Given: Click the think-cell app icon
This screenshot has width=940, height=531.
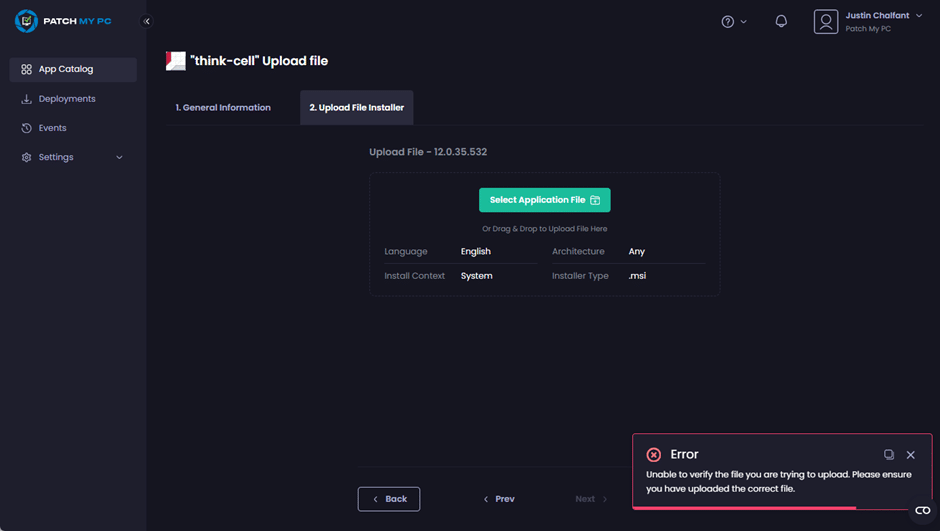Looking at the screenshot, I should [x=176, y=61].
